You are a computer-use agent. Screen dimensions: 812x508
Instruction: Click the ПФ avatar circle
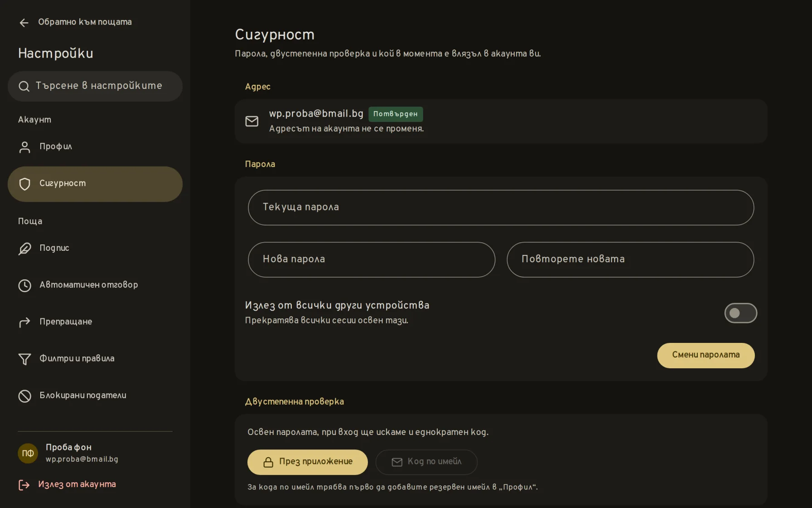(x=28, y=453)
